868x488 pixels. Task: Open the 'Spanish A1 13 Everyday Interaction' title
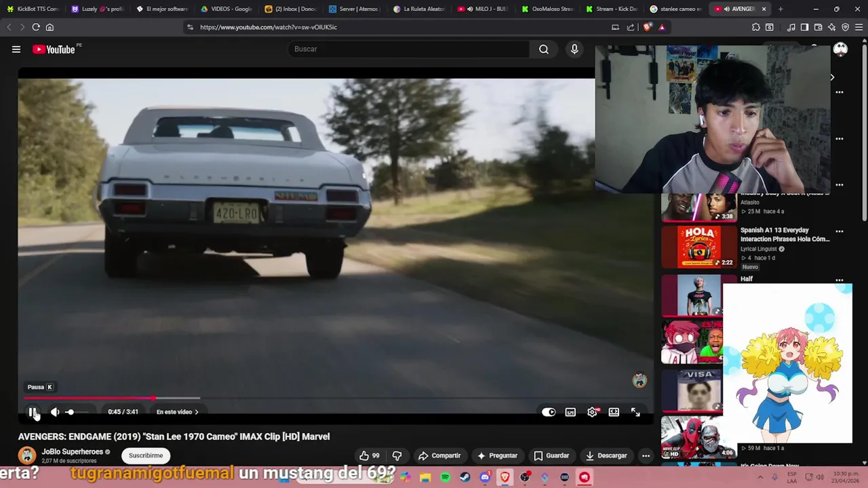click(x=785, y=235)
